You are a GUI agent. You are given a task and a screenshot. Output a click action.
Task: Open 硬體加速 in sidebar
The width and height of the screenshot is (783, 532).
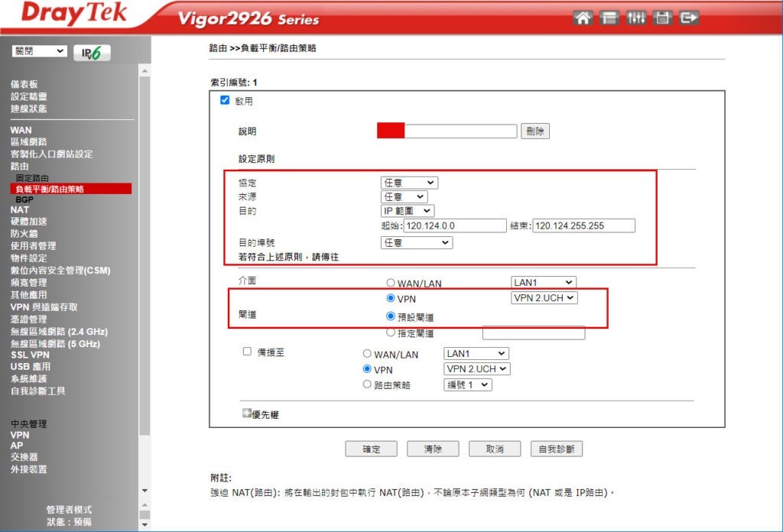28,221
